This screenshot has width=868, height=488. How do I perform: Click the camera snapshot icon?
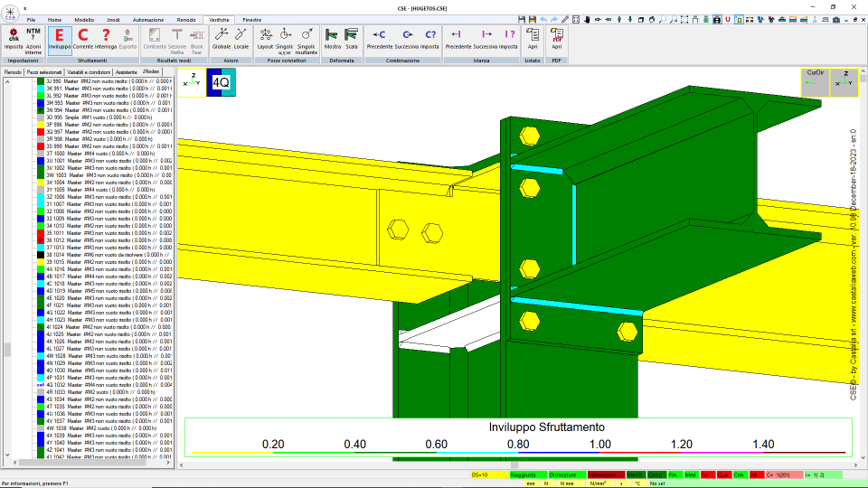point(835,19)
